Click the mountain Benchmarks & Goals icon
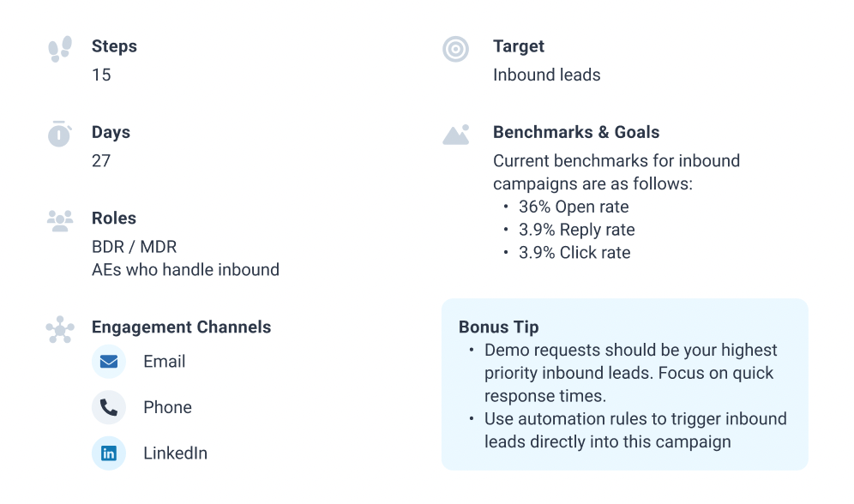The image size is (854, 504). [x=456, y=135]
